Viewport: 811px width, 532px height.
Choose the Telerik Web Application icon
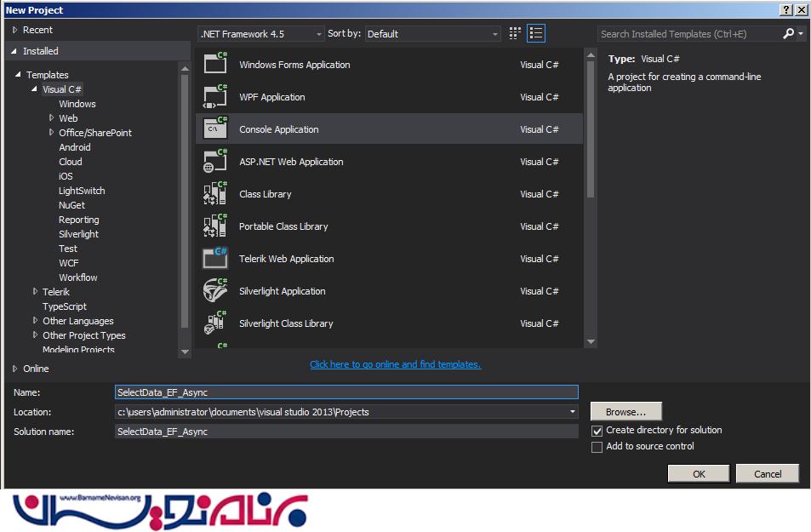tap(214, 259)
